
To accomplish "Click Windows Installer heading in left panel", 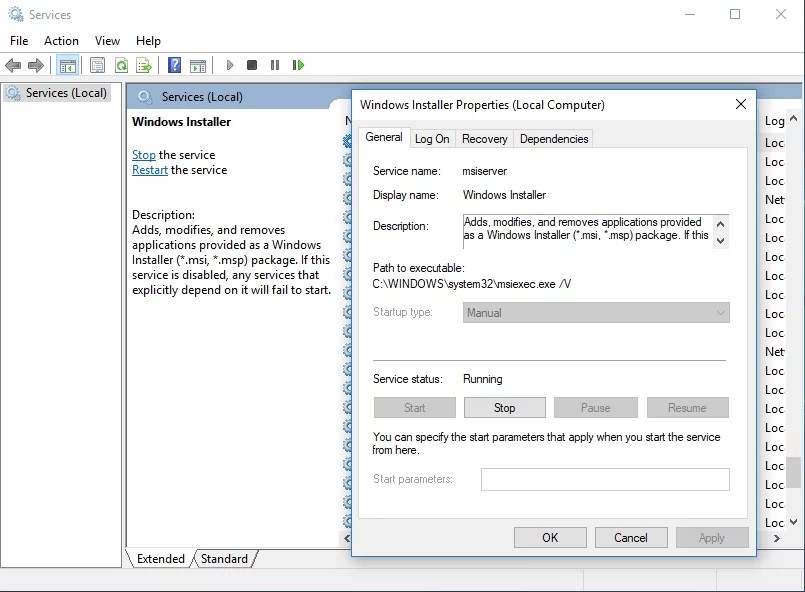I will [181, 122].
